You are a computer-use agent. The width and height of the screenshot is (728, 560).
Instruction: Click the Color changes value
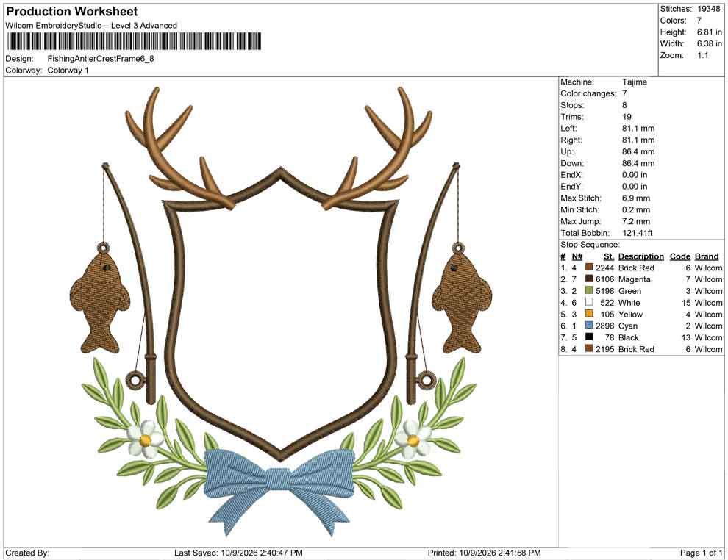pos(624,94)
